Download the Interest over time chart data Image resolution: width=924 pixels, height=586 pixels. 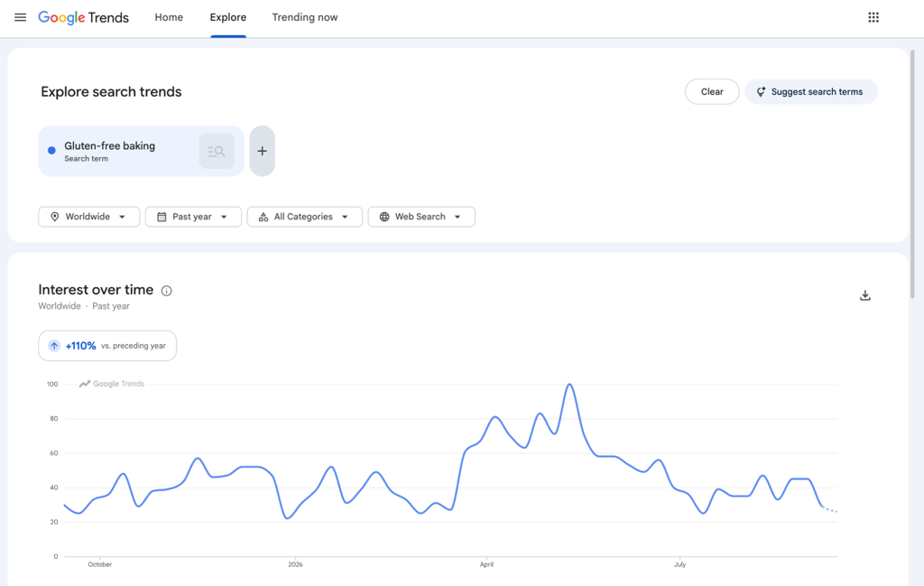pyautogui.click(x=865, y=295)
